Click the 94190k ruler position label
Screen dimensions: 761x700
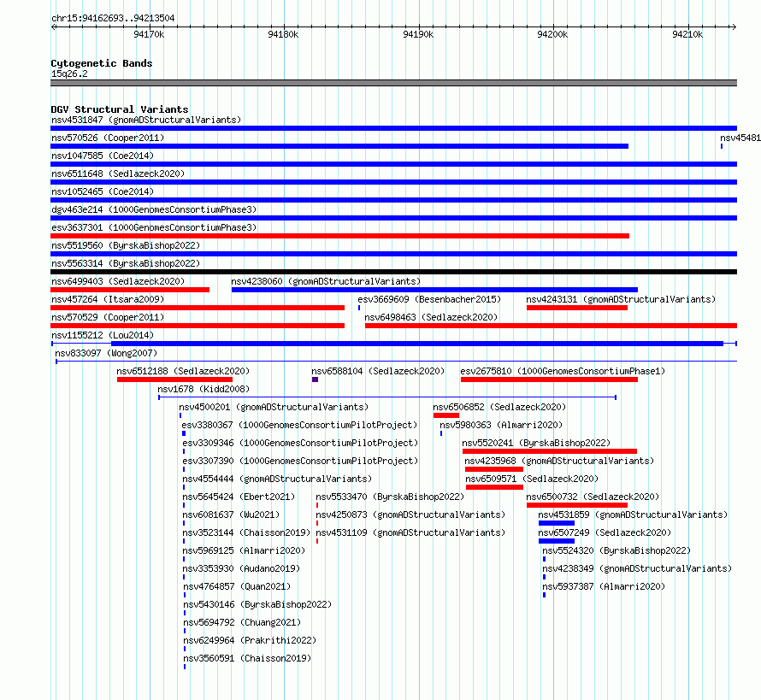pos(418,34)
